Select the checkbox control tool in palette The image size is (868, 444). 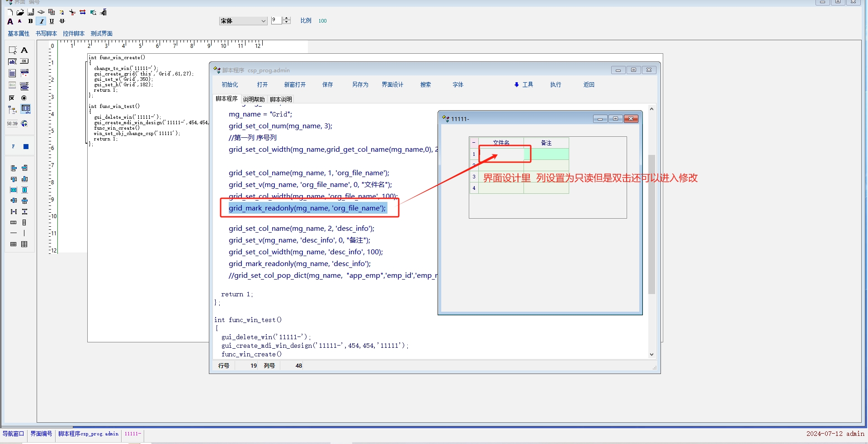12,98
